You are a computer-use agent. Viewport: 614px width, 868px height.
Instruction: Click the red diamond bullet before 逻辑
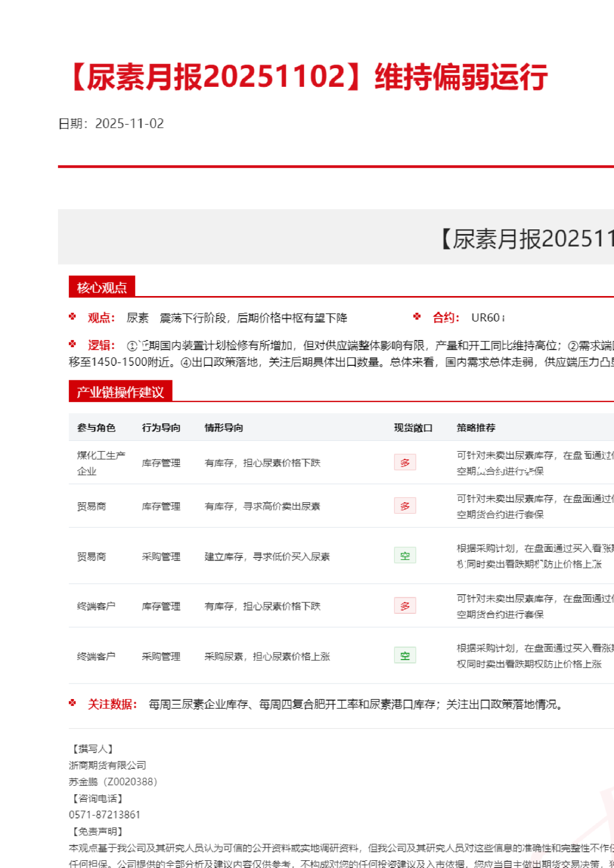(72, 344)
